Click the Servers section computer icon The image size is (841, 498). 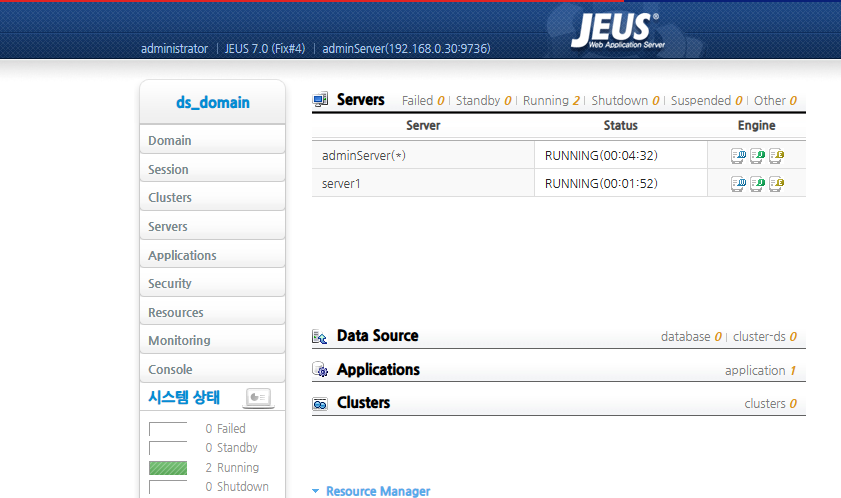pos(320,99)
